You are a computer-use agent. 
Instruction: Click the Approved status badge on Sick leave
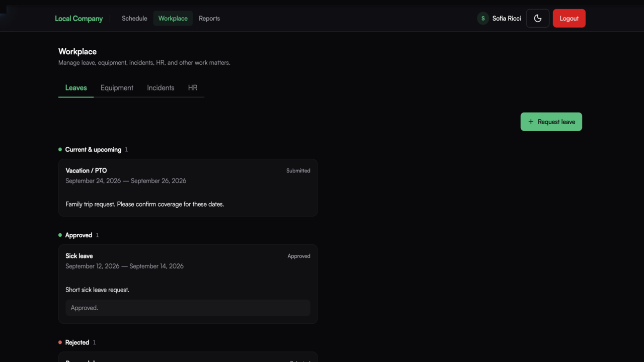299,256
